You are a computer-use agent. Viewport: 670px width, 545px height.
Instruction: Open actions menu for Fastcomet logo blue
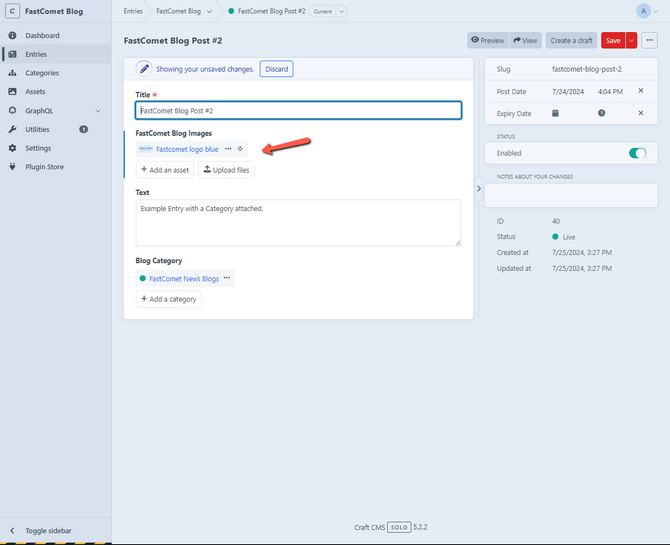(x=228, y=149)
